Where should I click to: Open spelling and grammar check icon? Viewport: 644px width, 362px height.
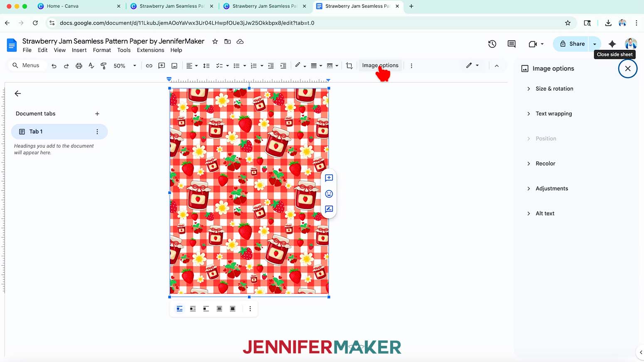tap(91, 66)
